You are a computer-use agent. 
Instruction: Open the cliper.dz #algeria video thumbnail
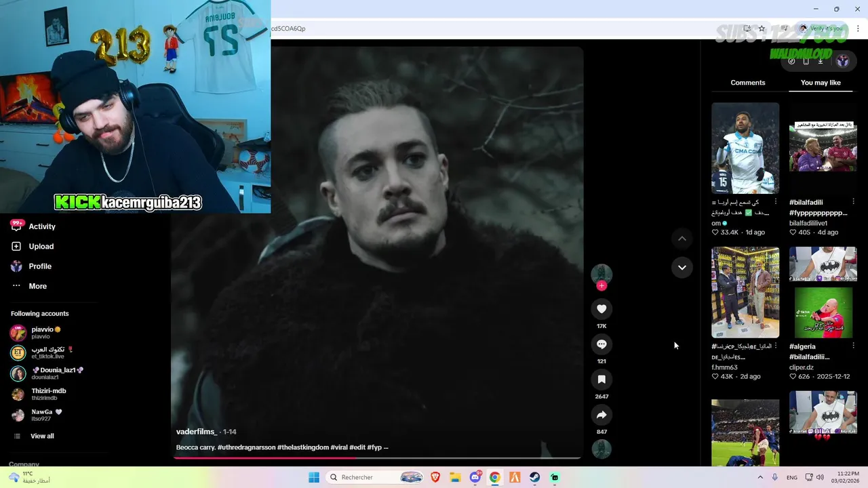(823, 292)
